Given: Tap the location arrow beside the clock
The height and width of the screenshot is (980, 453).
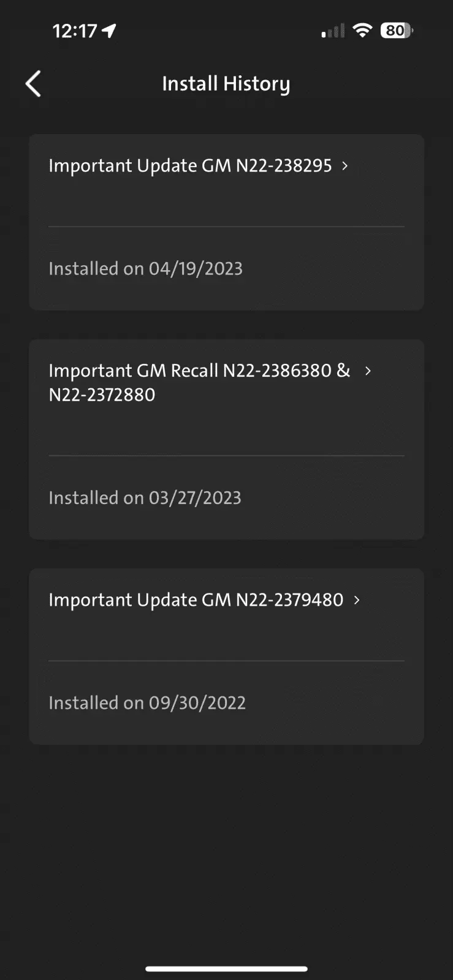Looking at the screenshot, I should click(109, 31).
